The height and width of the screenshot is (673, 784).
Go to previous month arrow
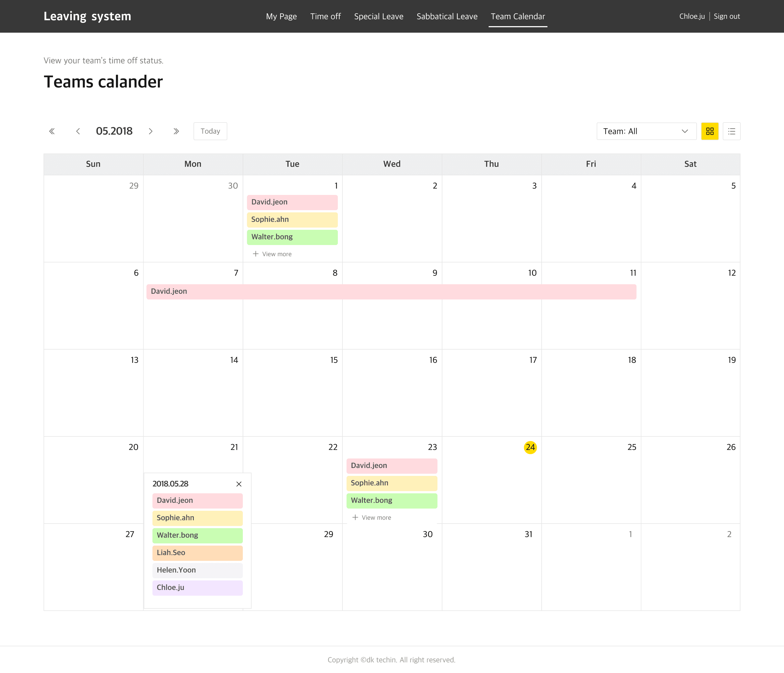tap(78, 131)
